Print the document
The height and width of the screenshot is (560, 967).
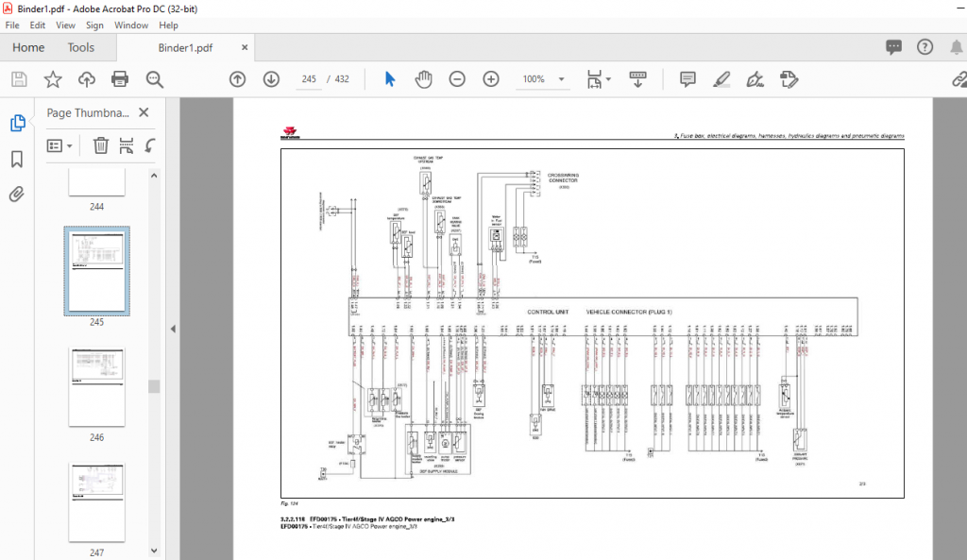coord(120,79)
